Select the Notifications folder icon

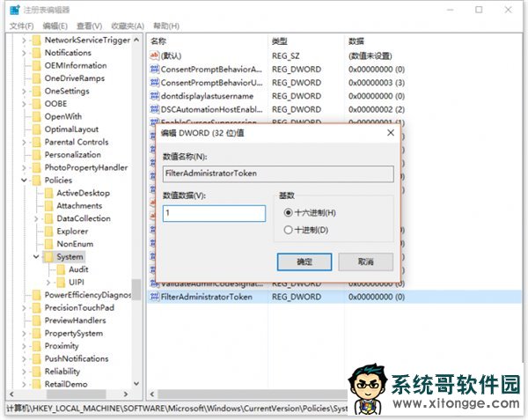(35, 53)
